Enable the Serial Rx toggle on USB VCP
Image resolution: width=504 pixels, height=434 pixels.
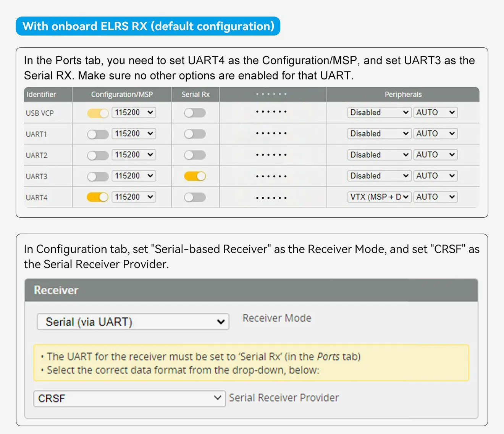(195, 112)
